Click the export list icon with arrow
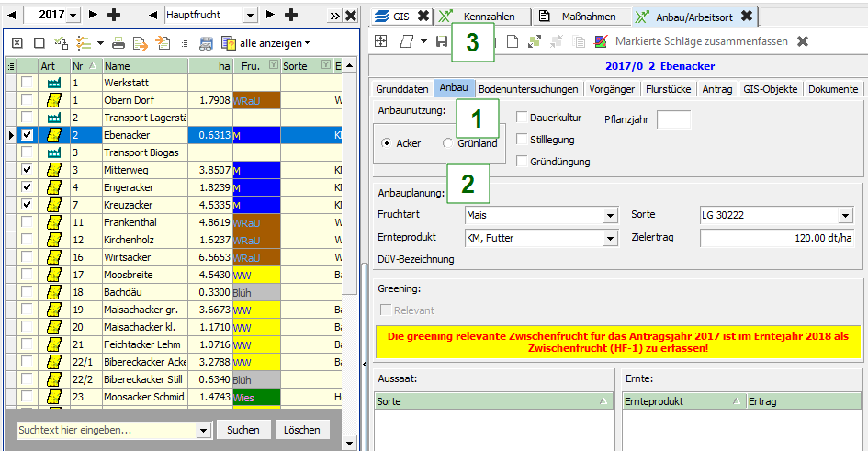The image size is (868, 451). click(140, 43)
